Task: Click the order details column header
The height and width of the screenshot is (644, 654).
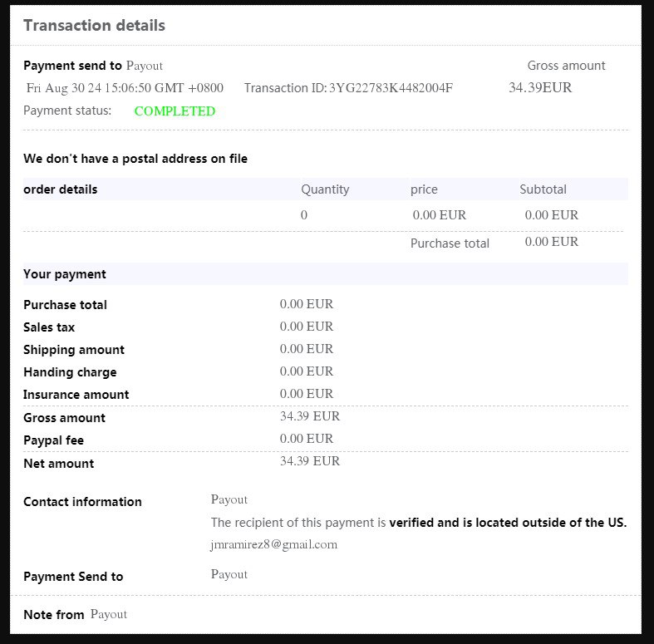Action: (61, 189)
